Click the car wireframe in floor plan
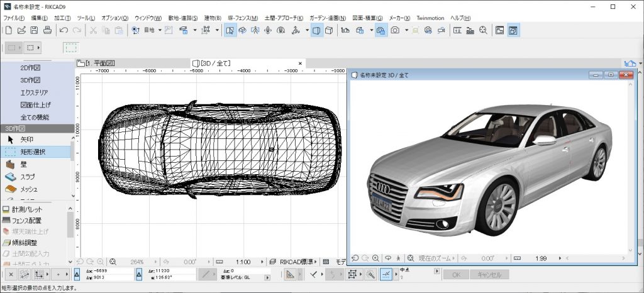Image resolution: width=644 pixels, height=293 pixels. point(219,151)
